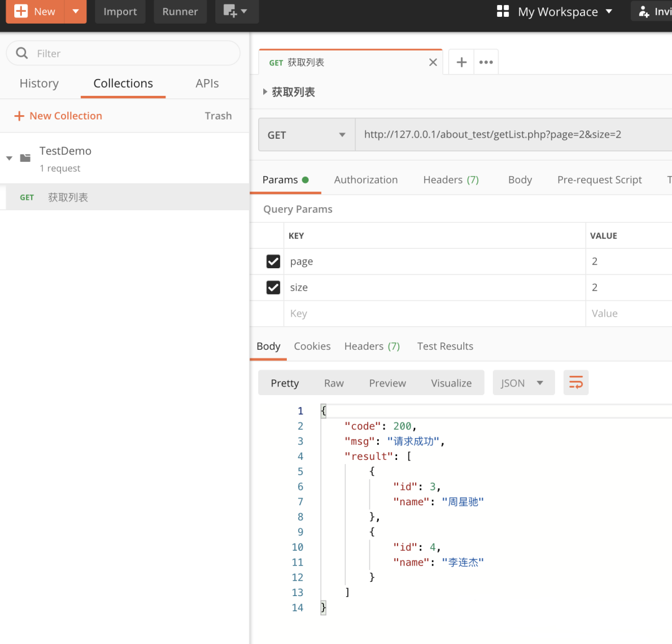Select the Raw response view
This screenshot has height=644, width=672.
tap(334, 383)
